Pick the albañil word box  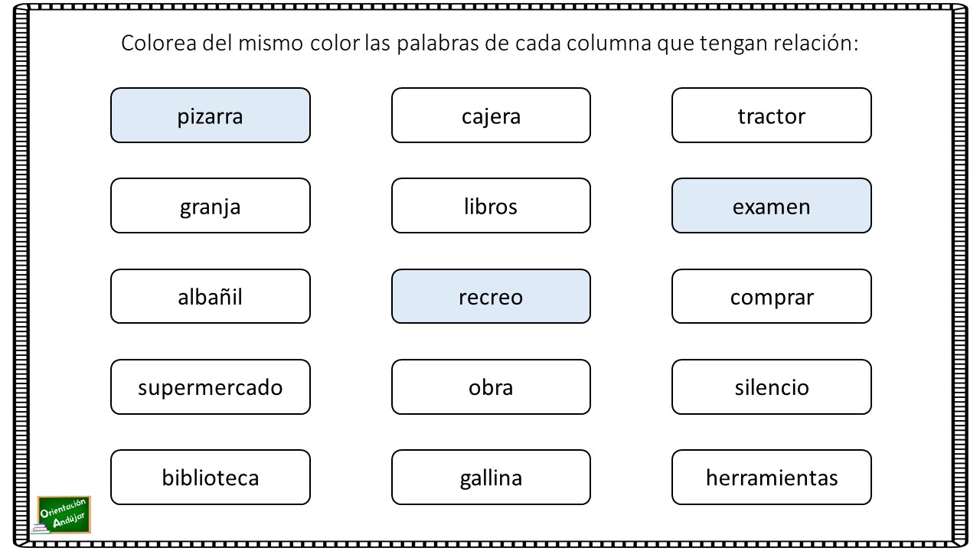coord(211,296)
